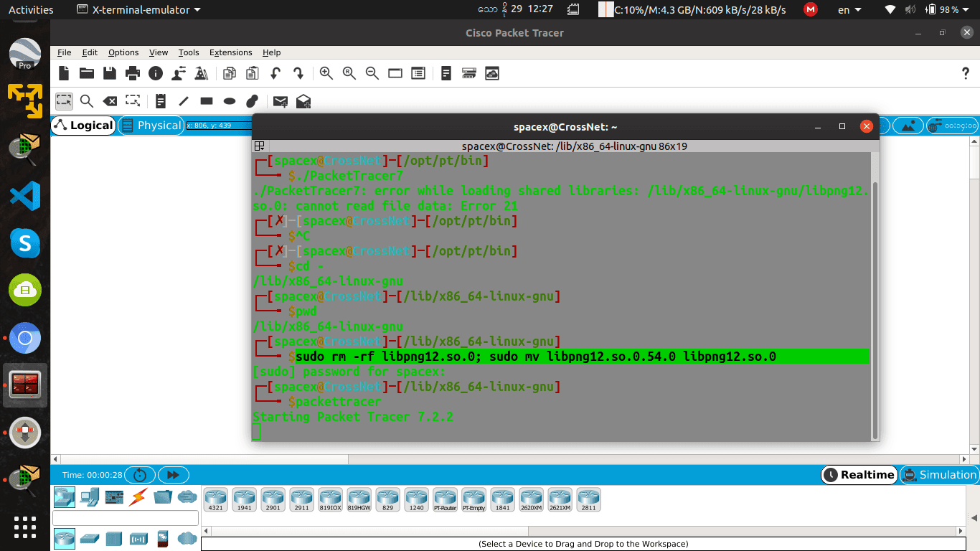Open the terminal split layout menu
The width and height of the screenshot is (980, 551).
[x=259, y=146]
